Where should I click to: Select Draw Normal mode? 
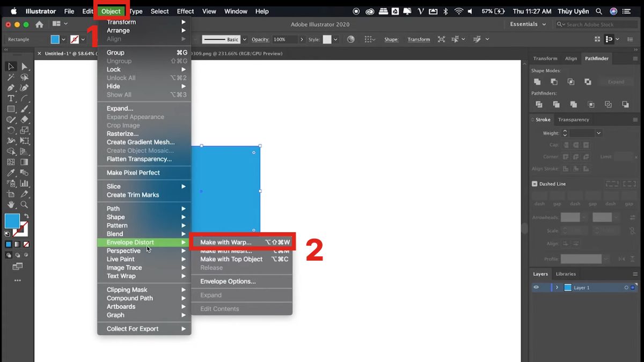tap(9, 255)
